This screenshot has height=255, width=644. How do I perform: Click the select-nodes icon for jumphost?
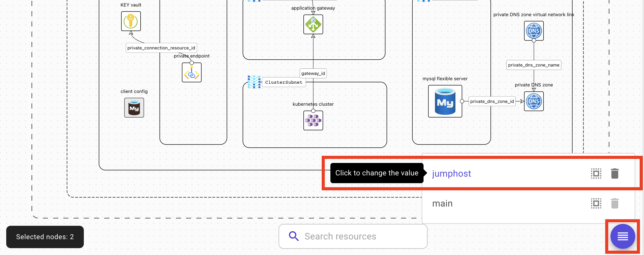(596, 174)
